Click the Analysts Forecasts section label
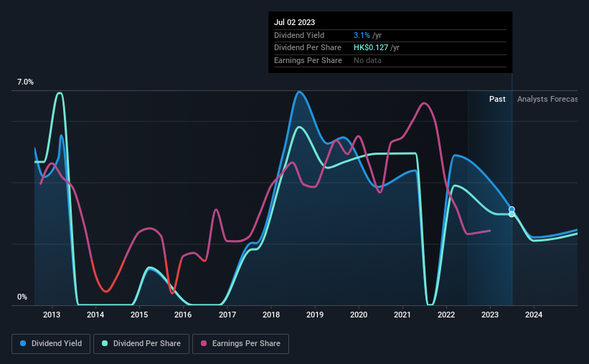This screenshot has width=589, height=364. (x=547, y=99)
